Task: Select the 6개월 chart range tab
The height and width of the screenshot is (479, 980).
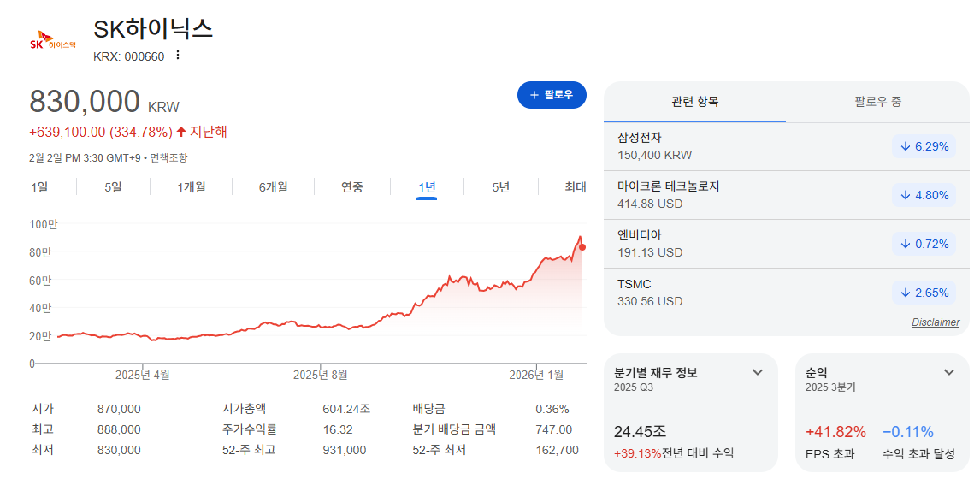Action: [273, 186]
